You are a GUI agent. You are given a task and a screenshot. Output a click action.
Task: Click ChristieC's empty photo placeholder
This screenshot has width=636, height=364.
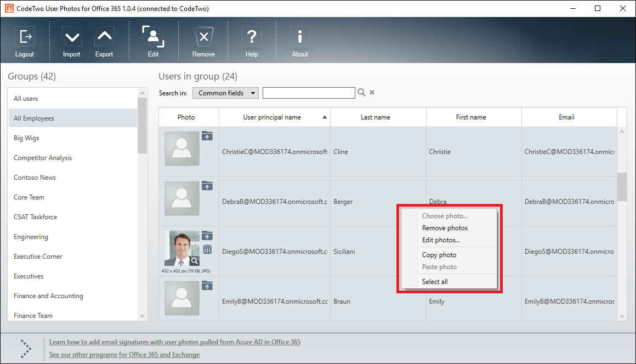pos(181,149)
